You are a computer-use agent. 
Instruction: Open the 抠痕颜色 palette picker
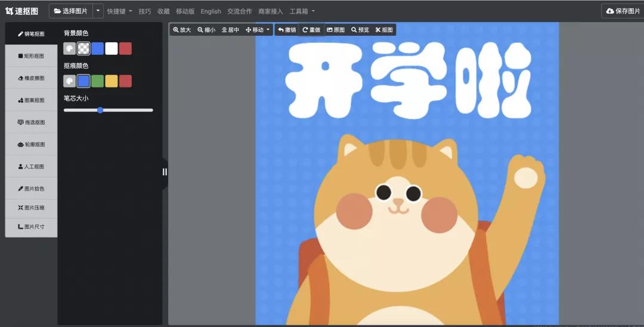(70, 81)
